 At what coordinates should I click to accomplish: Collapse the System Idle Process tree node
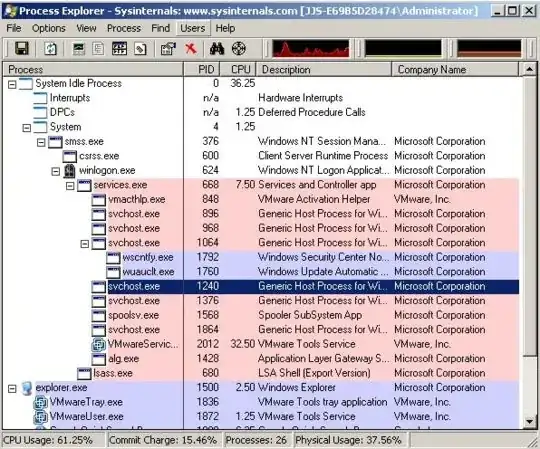point(12,84)
